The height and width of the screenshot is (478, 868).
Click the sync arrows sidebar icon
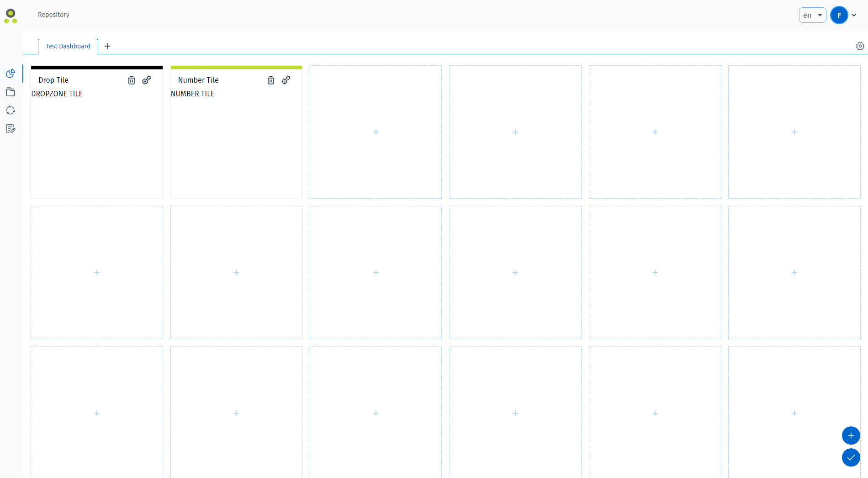point(11,110)
